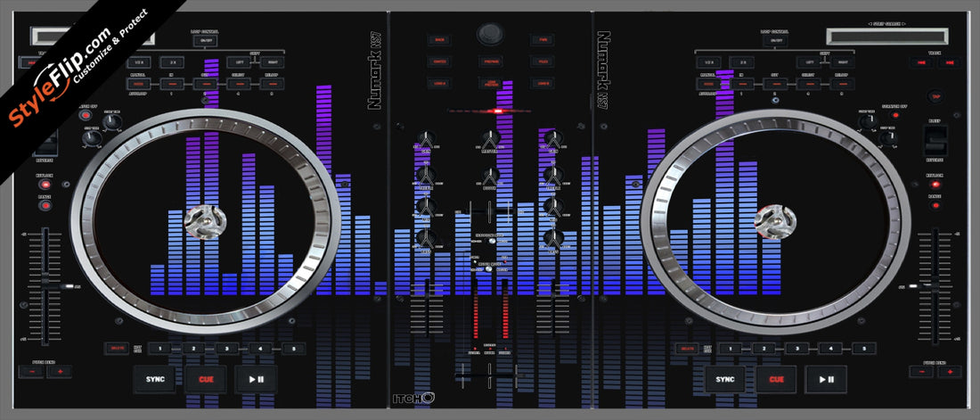Screen dimensions: 980x420
Task: Click the right deck strip search bar
Action: tap(887, 37)
